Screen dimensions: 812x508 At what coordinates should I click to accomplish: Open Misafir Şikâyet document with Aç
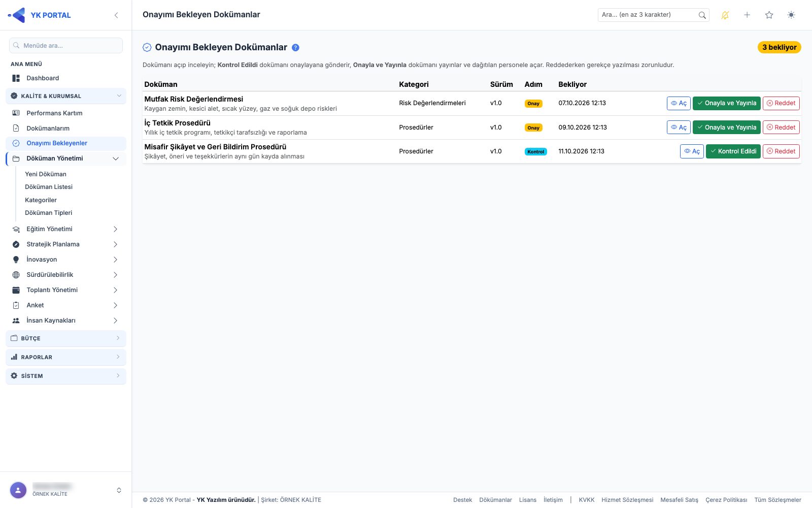(692, 151)
